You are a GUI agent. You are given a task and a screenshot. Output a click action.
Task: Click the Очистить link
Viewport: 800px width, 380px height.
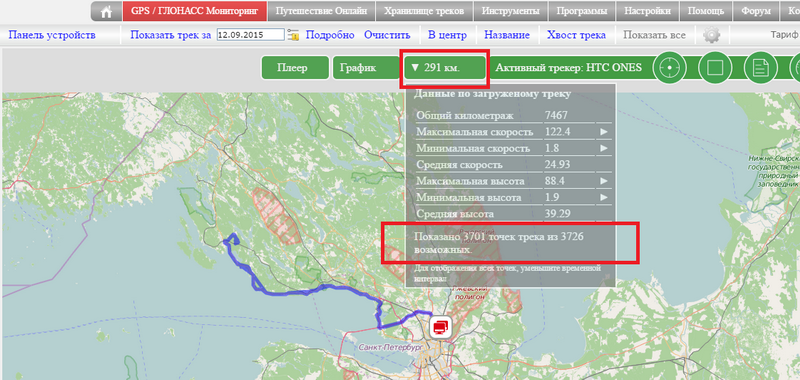387,35
